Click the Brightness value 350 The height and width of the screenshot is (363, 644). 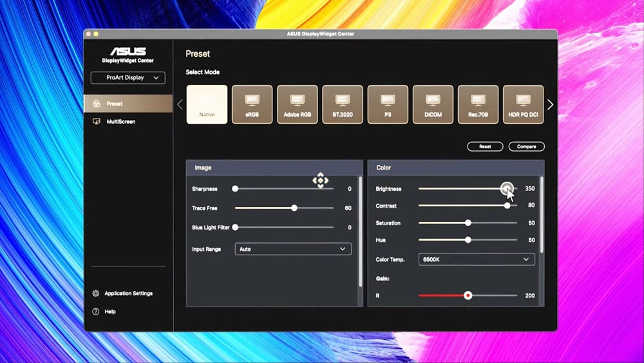point(530,189)
